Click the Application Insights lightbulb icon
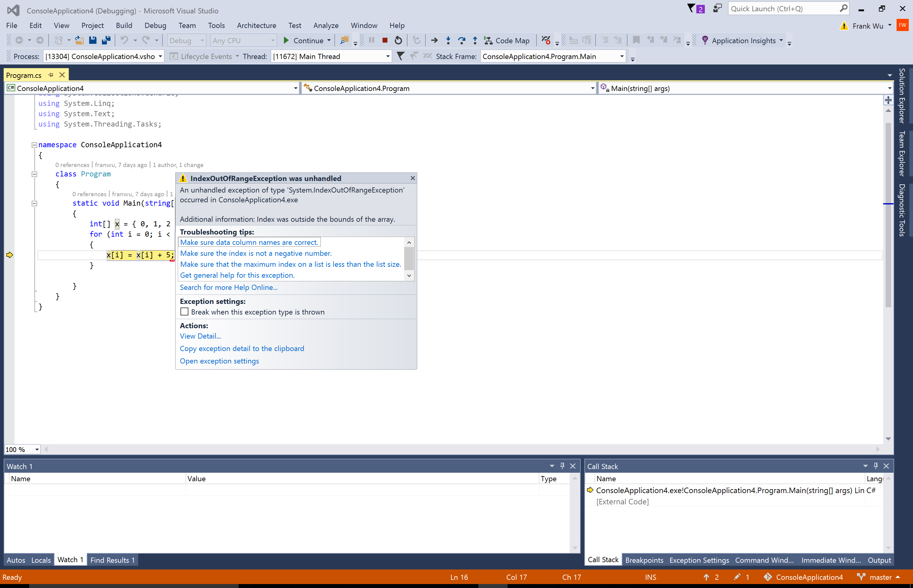The image size is (913, 588). [705, 40]
